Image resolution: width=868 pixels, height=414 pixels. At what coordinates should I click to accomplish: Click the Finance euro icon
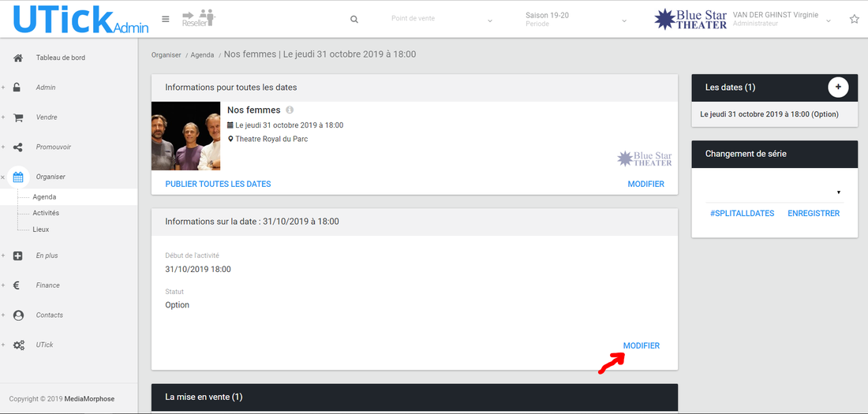coord(18,285)
